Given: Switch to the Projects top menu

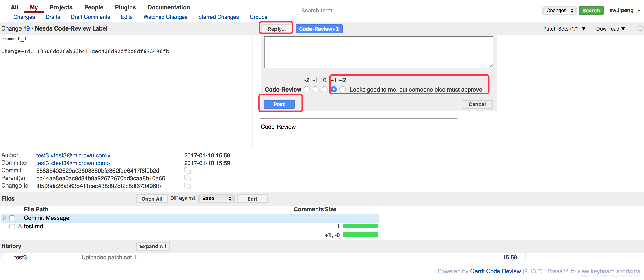Looking at the screenshot, I should pos(61,7).
